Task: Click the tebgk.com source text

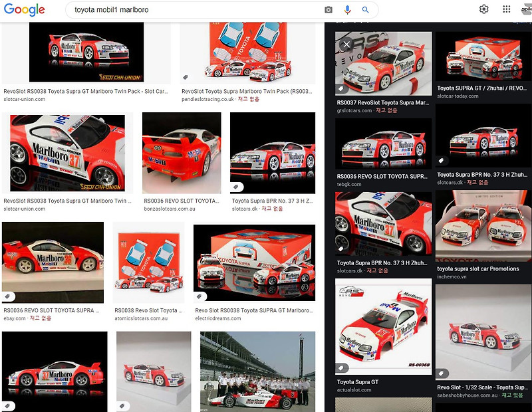Action: [x=348, y=185]
